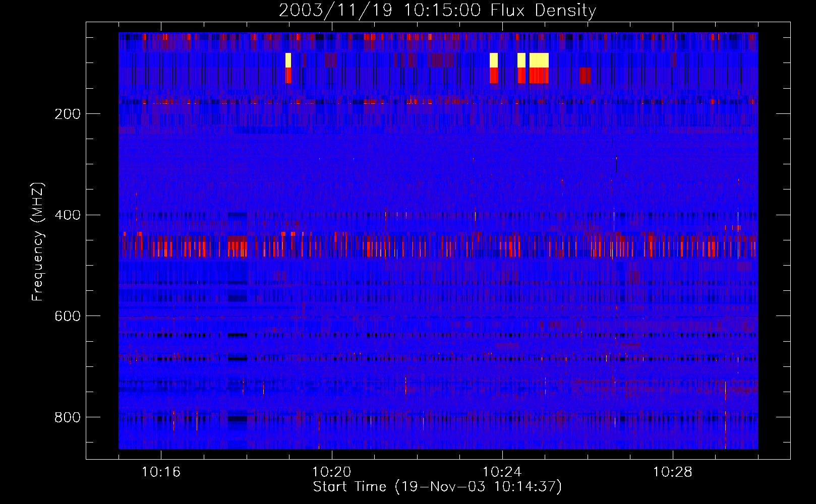
Task: Select the 200 frequency tick label
Action: (68, 114)
